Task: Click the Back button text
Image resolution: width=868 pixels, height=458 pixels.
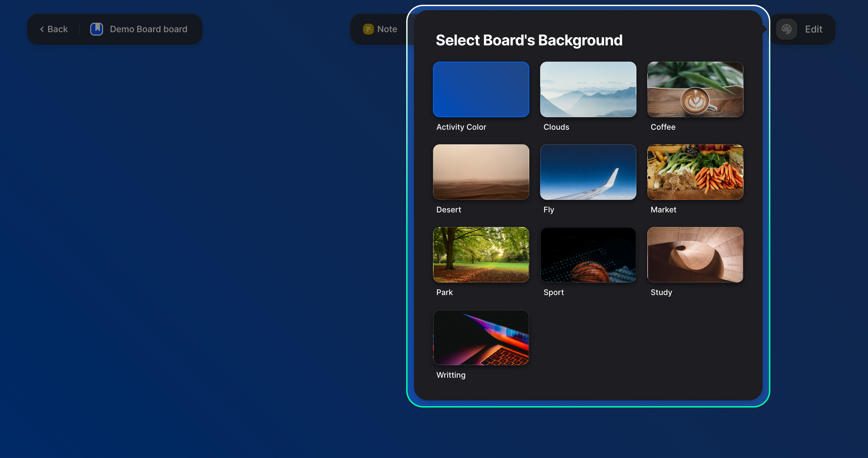Action: [58, 29]
